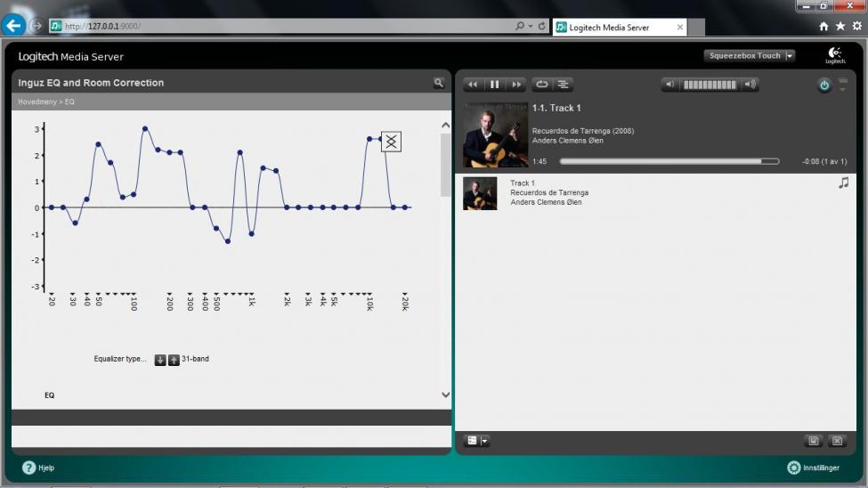Click the EQ point at 10k on the graph
This screenshot has height=488, width=868.
pyautogui.click(x=369, y=139)
